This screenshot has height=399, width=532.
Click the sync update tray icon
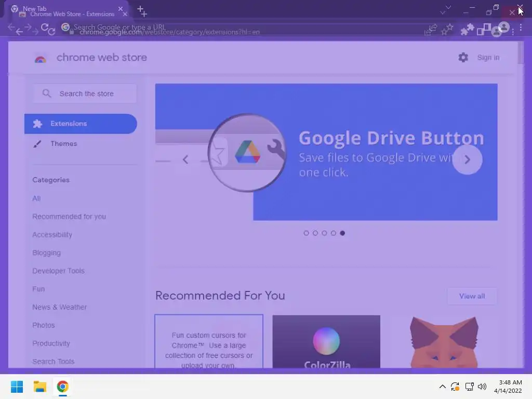[455, 387]
